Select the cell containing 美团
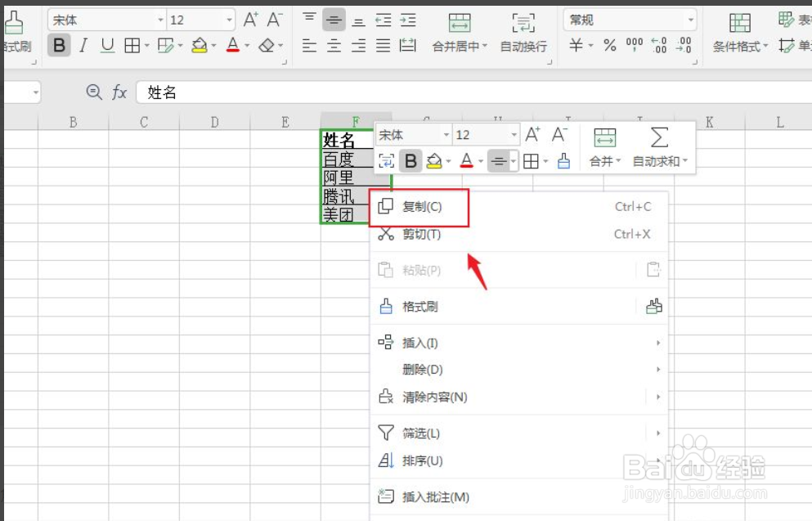Viewport: 812px width, 521px height. pyautogui.click(x=345, y=214)
